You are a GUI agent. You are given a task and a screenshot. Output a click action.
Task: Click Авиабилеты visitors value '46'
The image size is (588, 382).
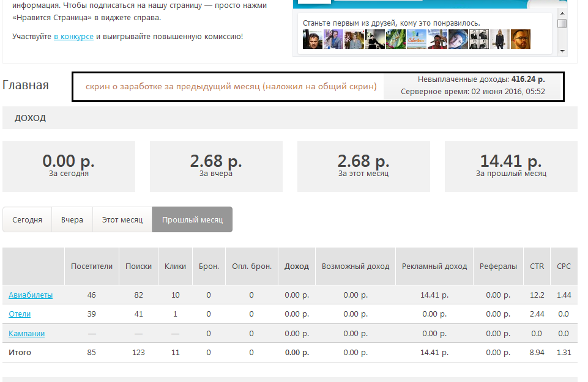click(x=92, y=295)
